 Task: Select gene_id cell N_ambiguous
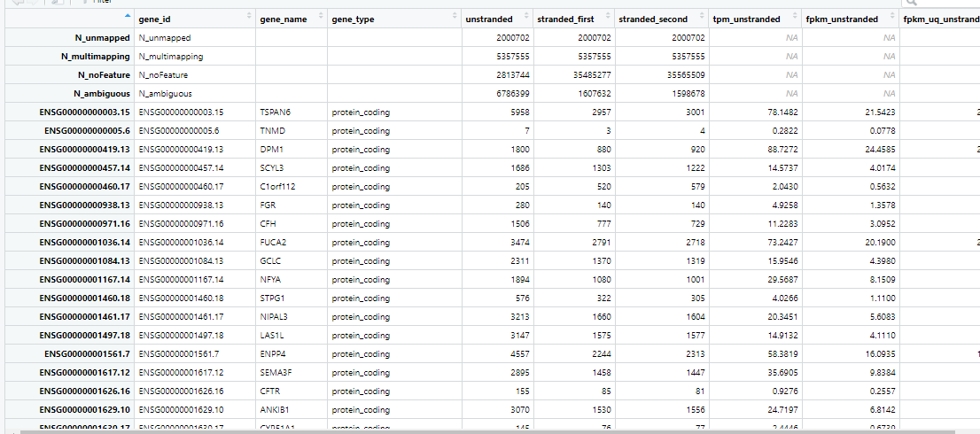tap(165, 94)
